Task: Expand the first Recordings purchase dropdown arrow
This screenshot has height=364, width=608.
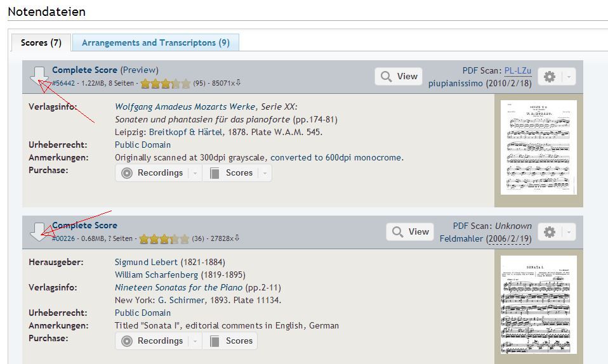Action: click(x=195, y=173)
